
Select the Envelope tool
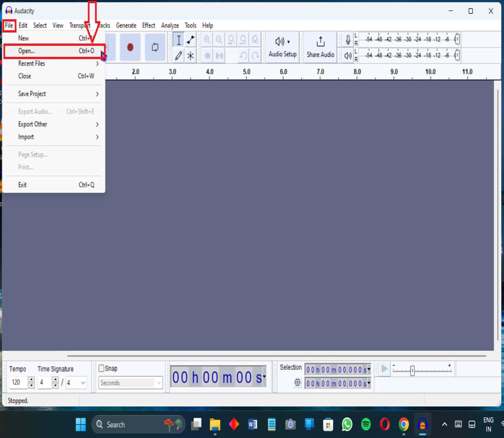[x=191, y=40]
